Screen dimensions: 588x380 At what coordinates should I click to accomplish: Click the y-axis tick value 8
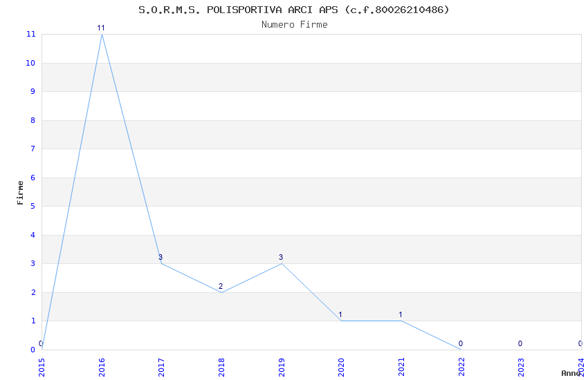pos(33,120)
